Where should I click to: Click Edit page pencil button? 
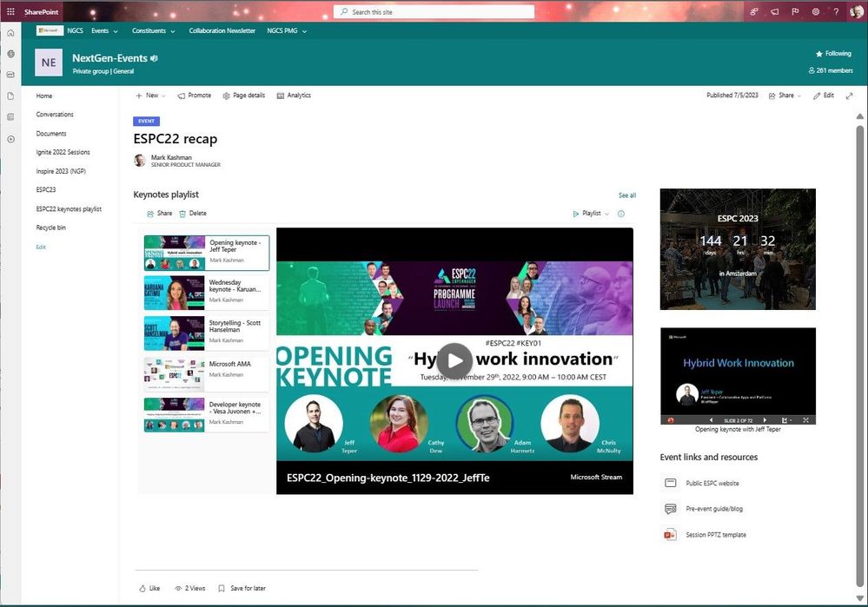pos(823,96)
